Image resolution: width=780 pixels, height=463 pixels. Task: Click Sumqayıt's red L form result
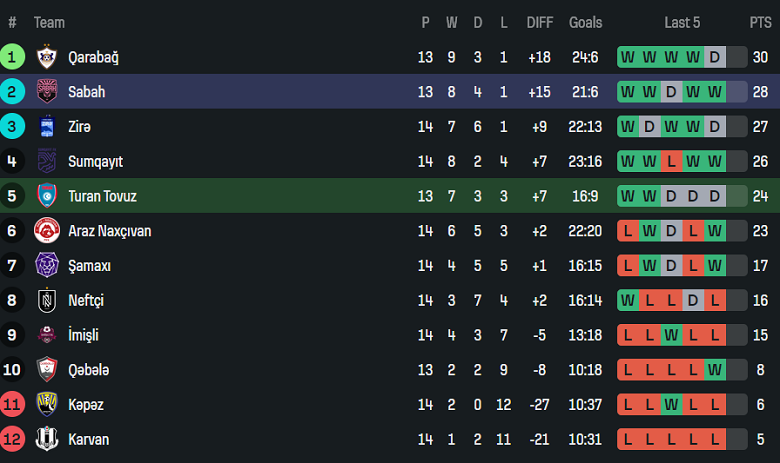(671, 162)
